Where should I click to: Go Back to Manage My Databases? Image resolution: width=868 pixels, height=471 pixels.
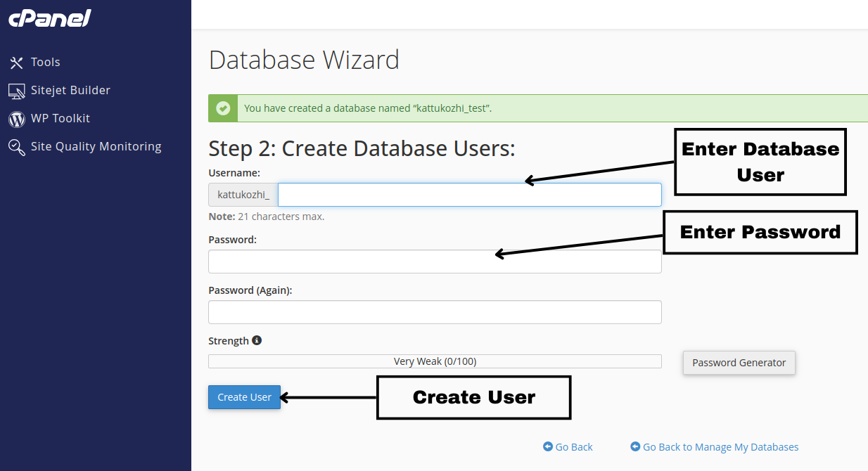720,447
